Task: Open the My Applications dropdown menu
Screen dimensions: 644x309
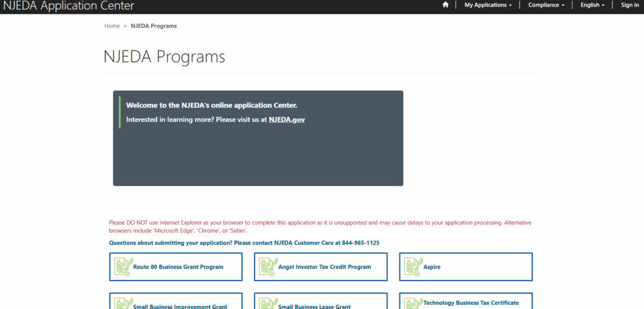Action: click(488, 5)
